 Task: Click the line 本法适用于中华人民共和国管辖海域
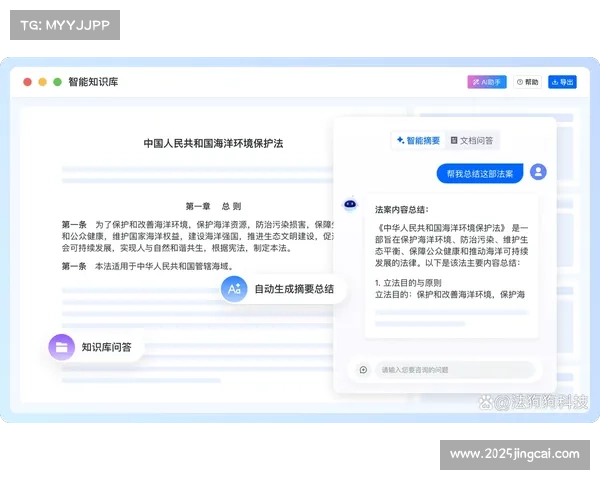[164, 266]
